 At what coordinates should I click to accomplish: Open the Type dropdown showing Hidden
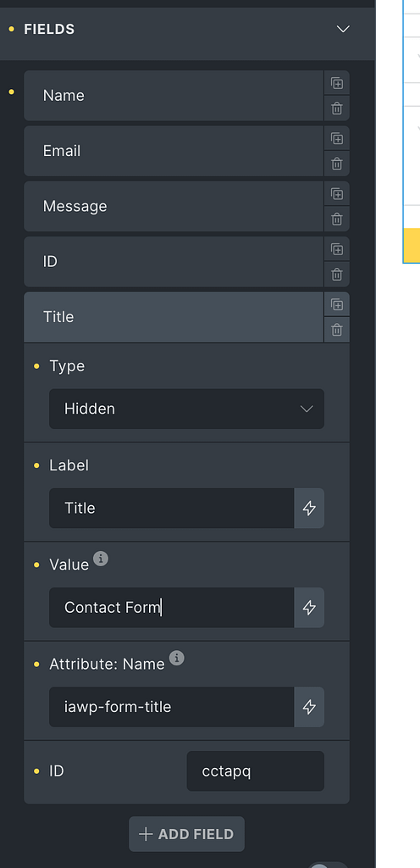[x=187, y=409]
